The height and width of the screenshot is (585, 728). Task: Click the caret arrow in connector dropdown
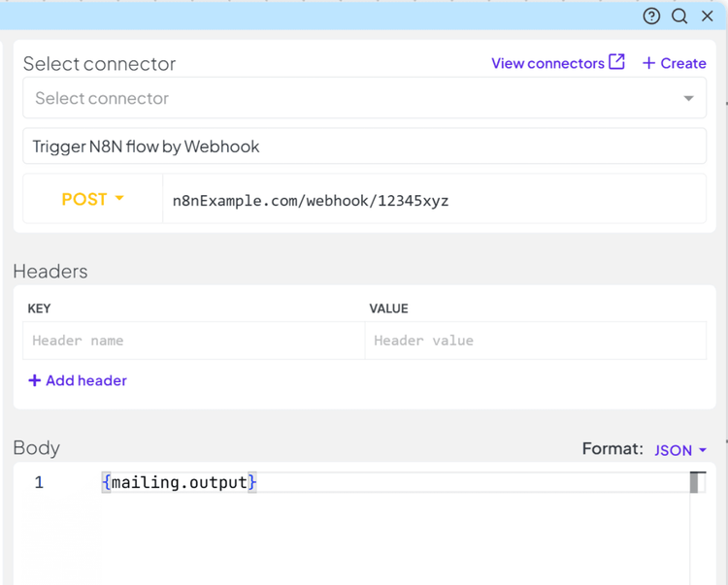point(688,98)
